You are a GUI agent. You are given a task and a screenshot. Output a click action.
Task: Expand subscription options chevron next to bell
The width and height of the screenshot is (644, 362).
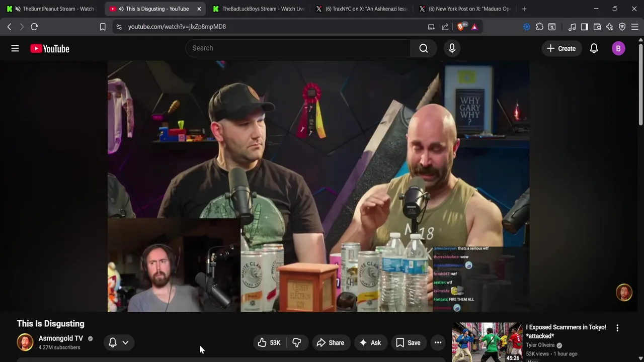[x=125, y=342]
